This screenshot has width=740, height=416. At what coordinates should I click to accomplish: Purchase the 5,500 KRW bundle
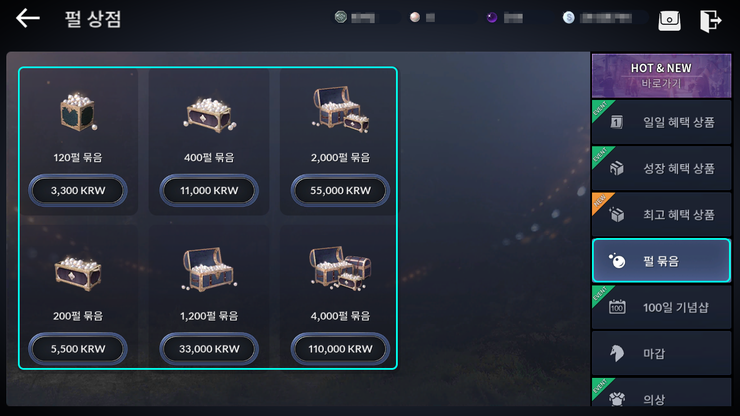pyautogui.click(x=78, y=349)
